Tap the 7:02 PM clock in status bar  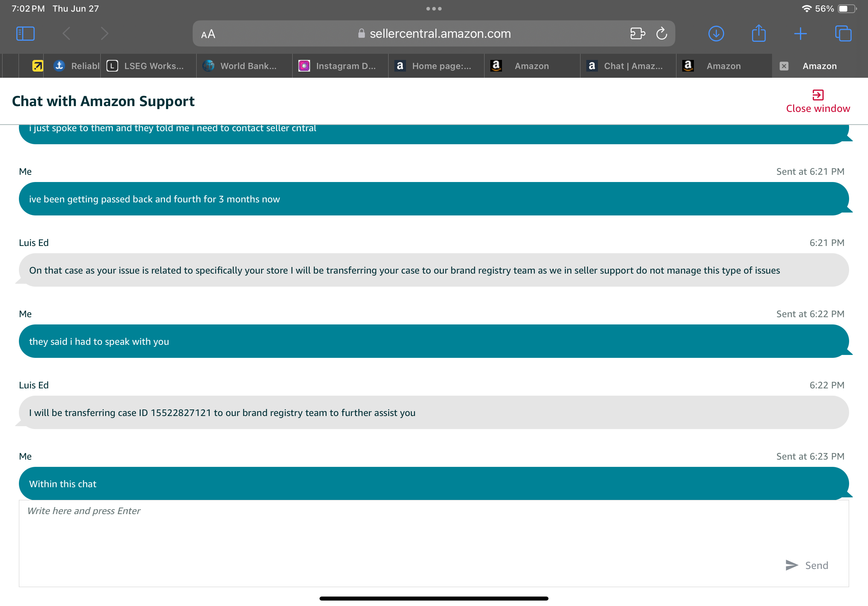tap(28, 9)
